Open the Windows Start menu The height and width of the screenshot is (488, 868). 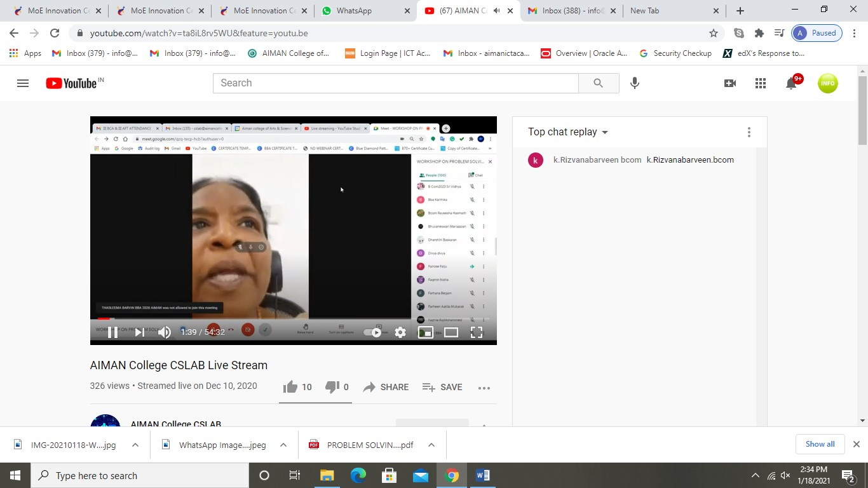(x=15, y=475)
